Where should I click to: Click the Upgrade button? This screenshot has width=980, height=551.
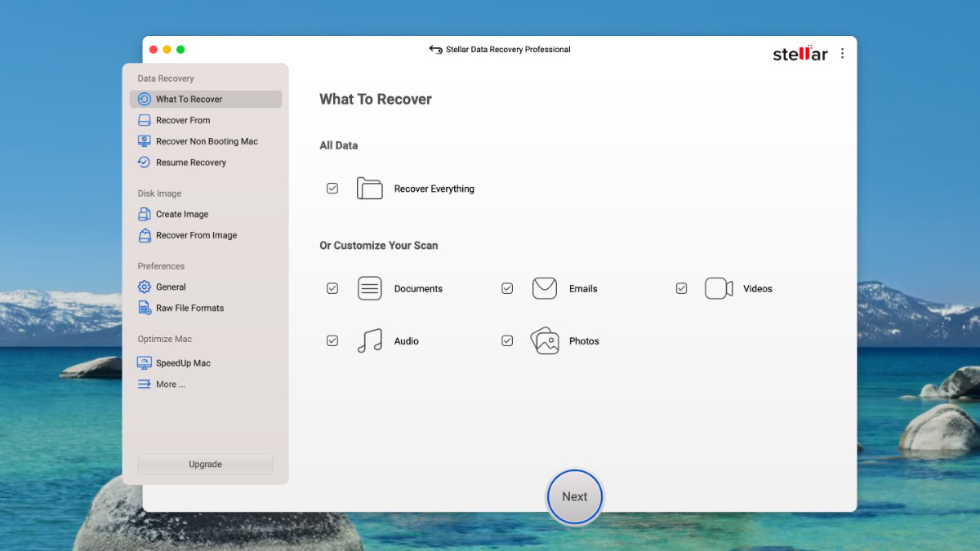pyautogui.click(x=205, y=464)
